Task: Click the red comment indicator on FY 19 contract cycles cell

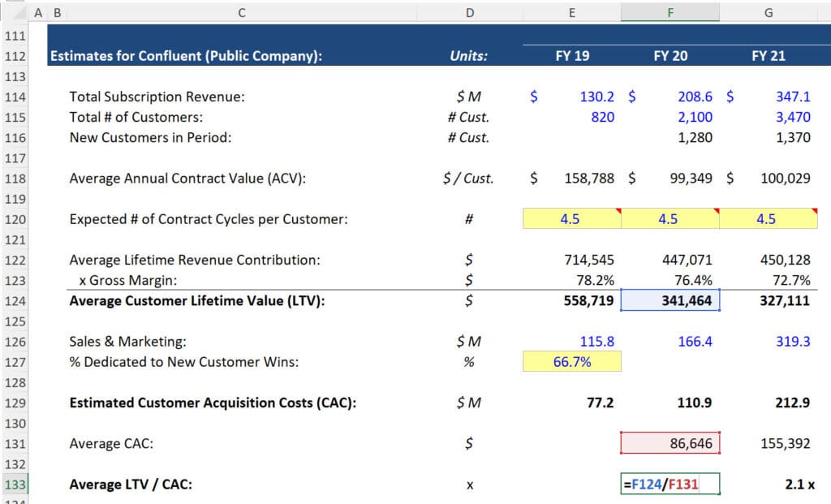Action: pos(618,212)
